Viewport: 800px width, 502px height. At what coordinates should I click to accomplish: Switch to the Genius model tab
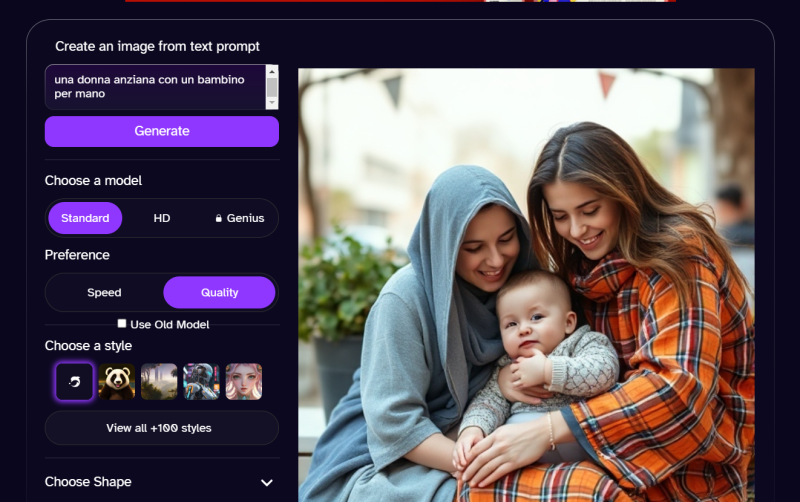click(239, 218)
